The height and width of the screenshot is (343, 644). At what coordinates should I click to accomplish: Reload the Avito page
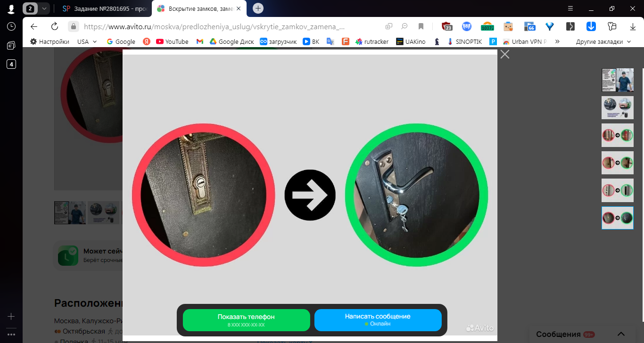[54, 26]
